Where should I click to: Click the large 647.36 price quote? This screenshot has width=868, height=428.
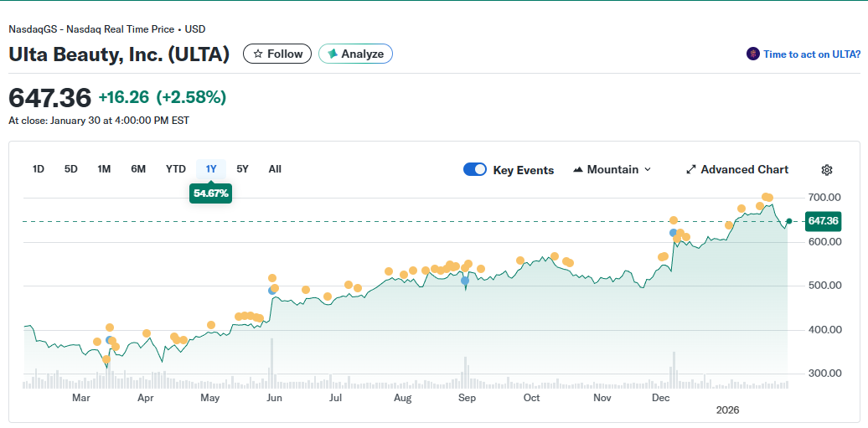pyautogui.click(x=49, y=98)
